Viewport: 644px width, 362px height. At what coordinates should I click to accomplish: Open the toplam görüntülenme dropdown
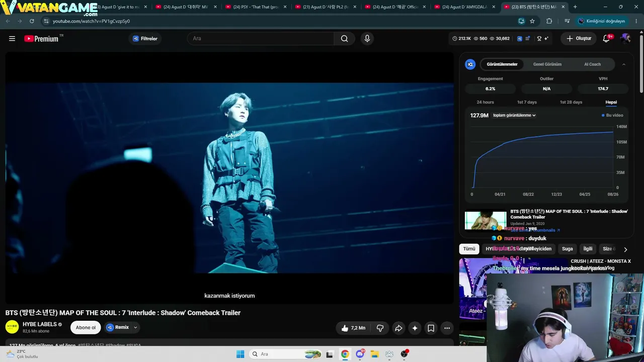(x=514, y=116)
